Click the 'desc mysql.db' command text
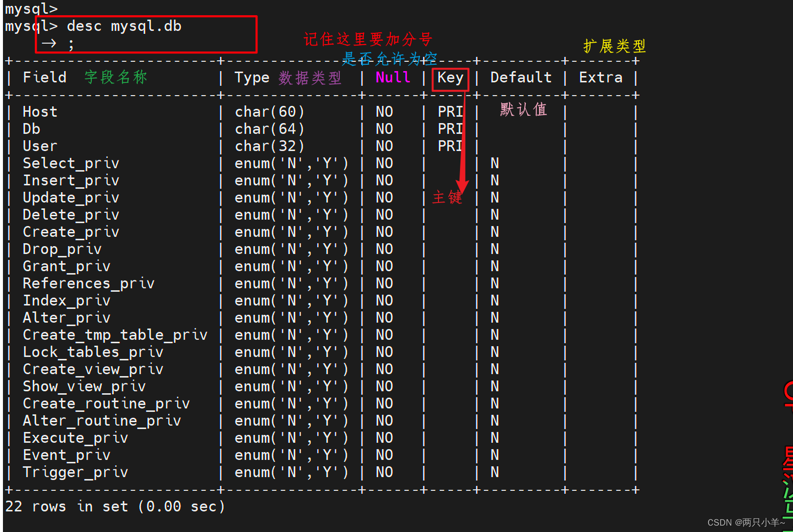Screen dimensions: 793x532 124,26
